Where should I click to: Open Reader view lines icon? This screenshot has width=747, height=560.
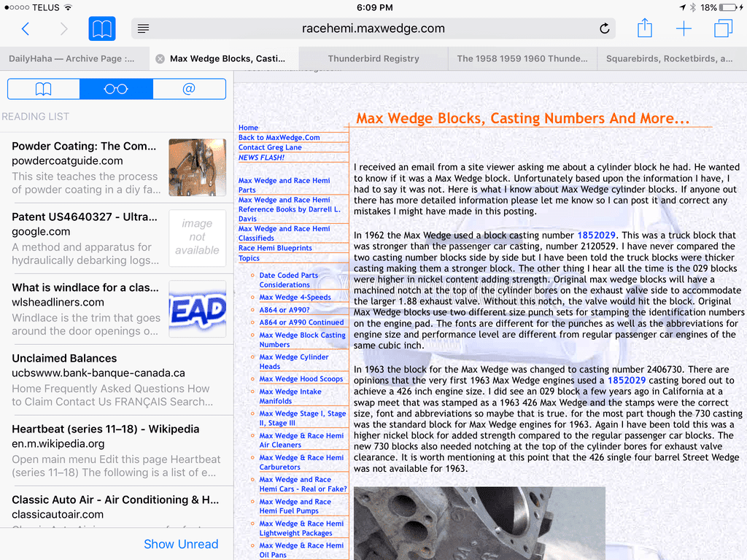[x=143, y=28]
